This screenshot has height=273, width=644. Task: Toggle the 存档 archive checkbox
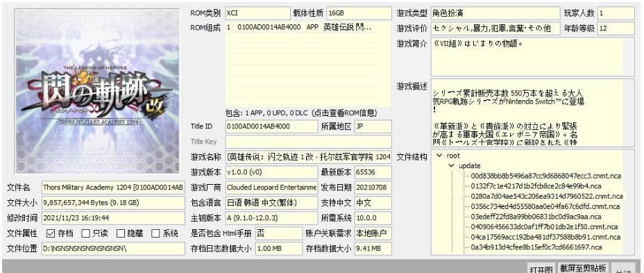tap(51, 233)
